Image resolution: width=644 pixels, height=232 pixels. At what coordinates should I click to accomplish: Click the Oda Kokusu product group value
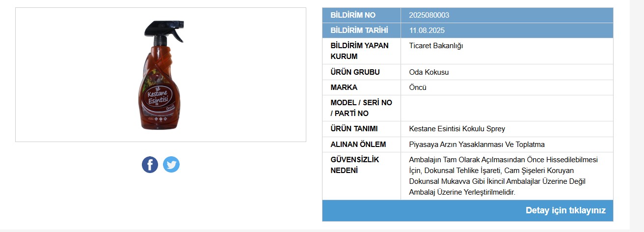pyautogui.click(x=429, y=72)
